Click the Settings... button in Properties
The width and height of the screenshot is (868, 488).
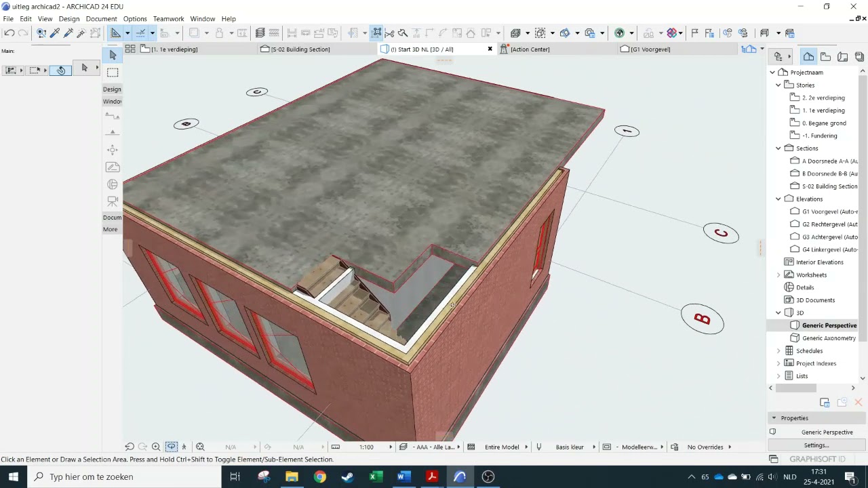816,445
